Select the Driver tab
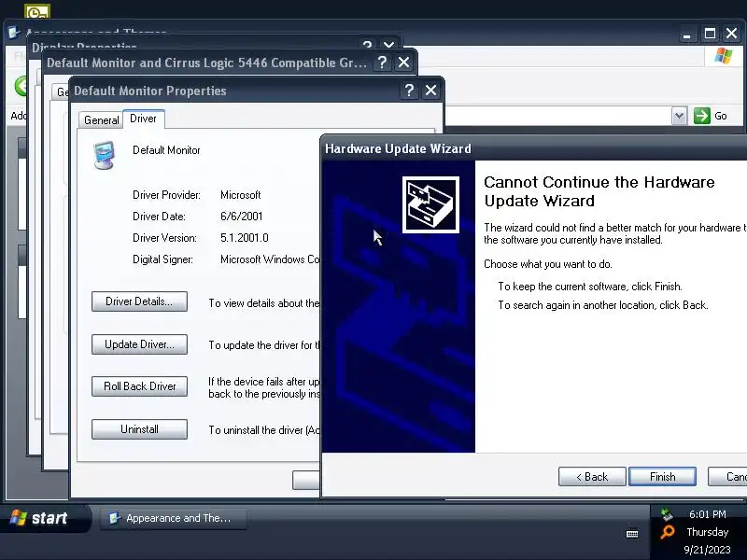This screenshot has width=747, height=560. pos(144,119)
